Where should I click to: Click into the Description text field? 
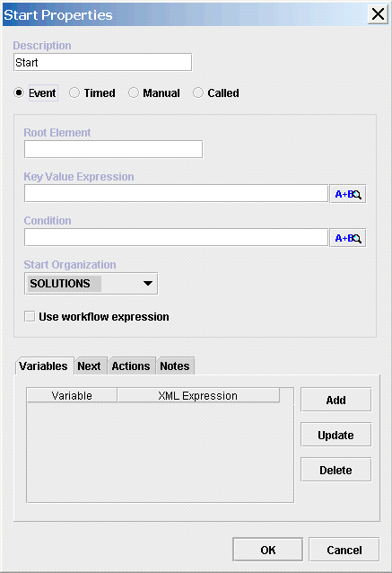pos(102,63)
